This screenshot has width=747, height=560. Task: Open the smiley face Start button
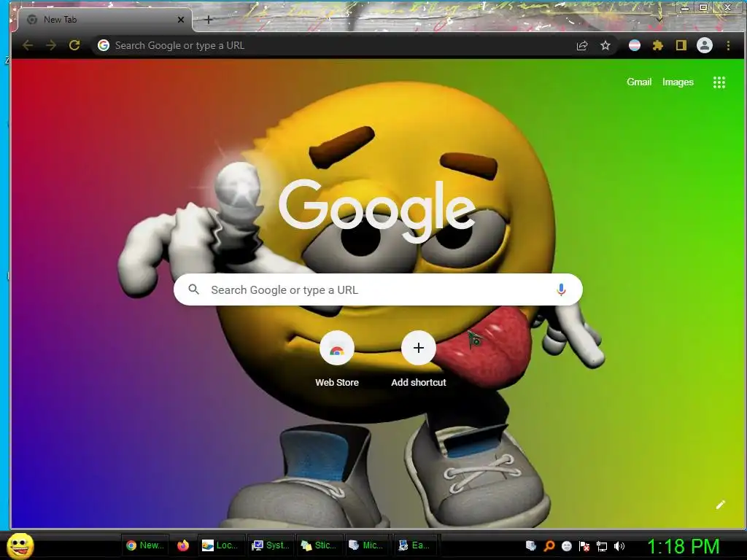[20, 545]
